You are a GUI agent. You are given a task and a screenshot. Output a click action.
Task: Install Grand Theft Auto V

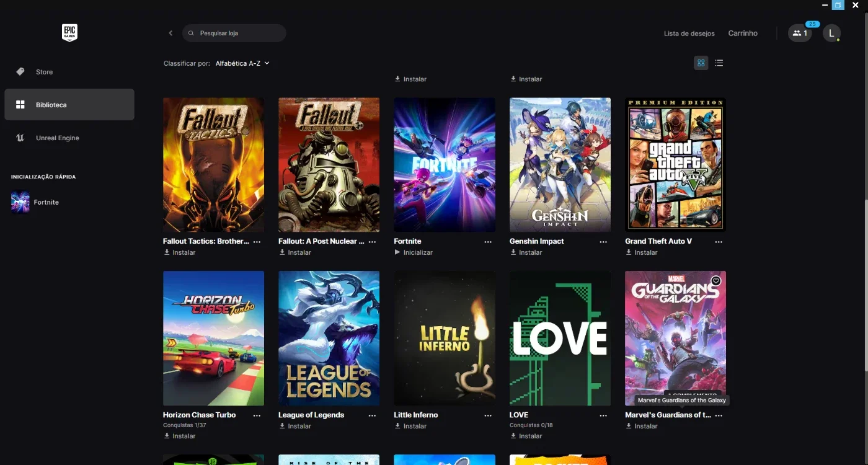coord(641,252)
